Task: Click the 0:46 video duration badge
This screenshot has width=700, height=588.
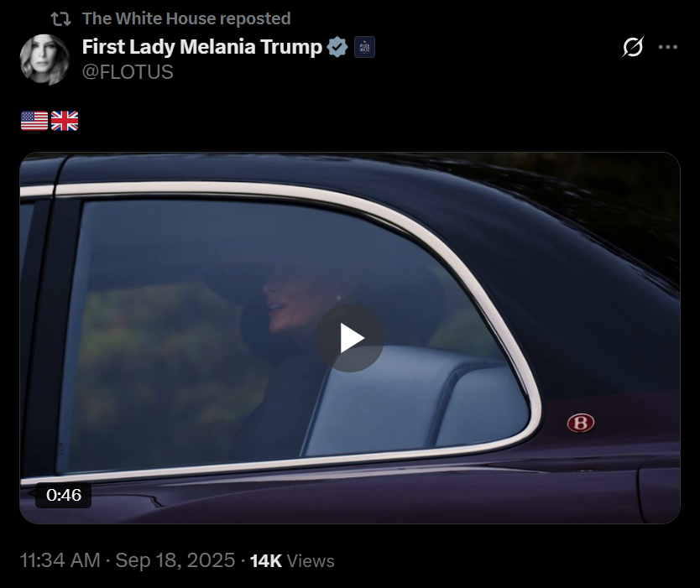Action: [64, 495]
